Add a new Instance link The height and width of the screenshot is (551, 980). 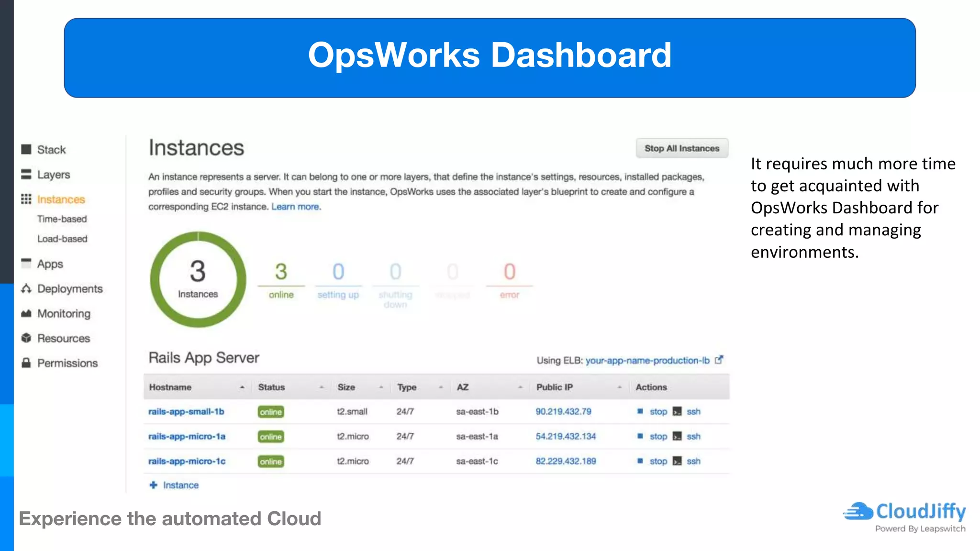coord(180,485)
